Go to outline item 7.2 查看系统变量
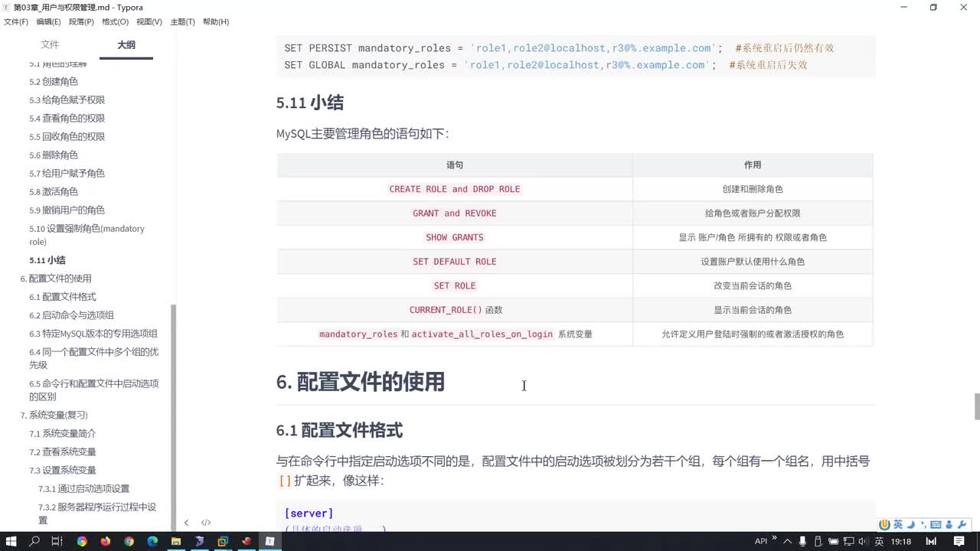Image resolution: width=980 pixels, height=551 pixels. [63, 452]
